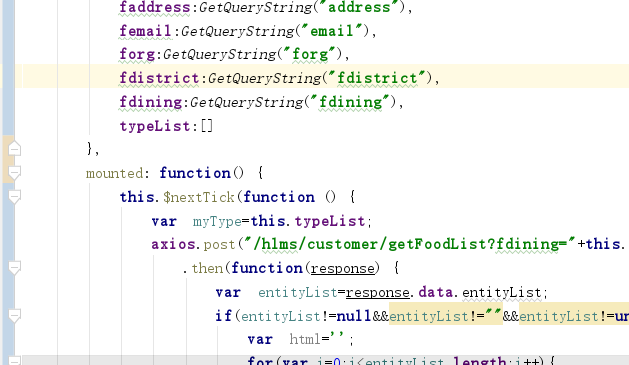
Task: Click the typeList property key
Action: click(155, 126)
